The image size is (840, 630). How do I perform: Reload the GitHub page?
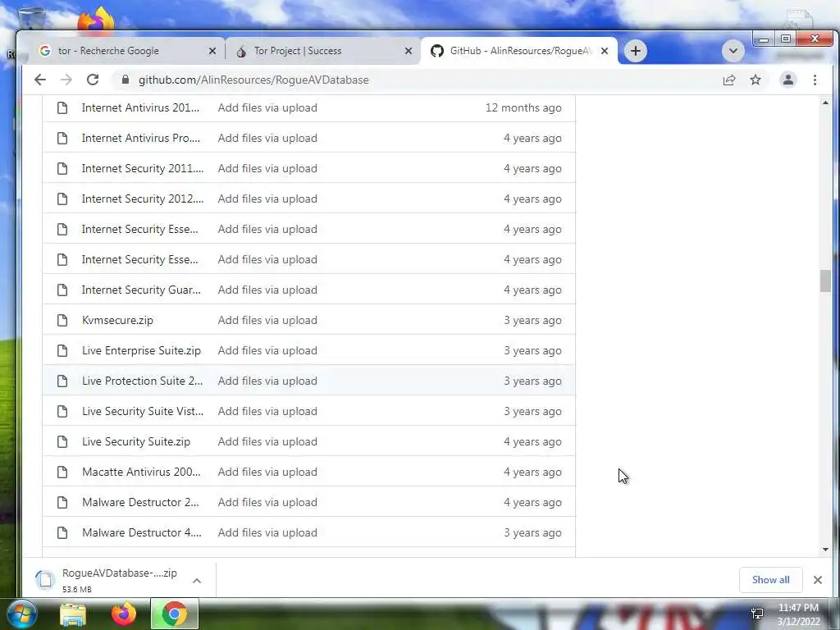(93, 80)
